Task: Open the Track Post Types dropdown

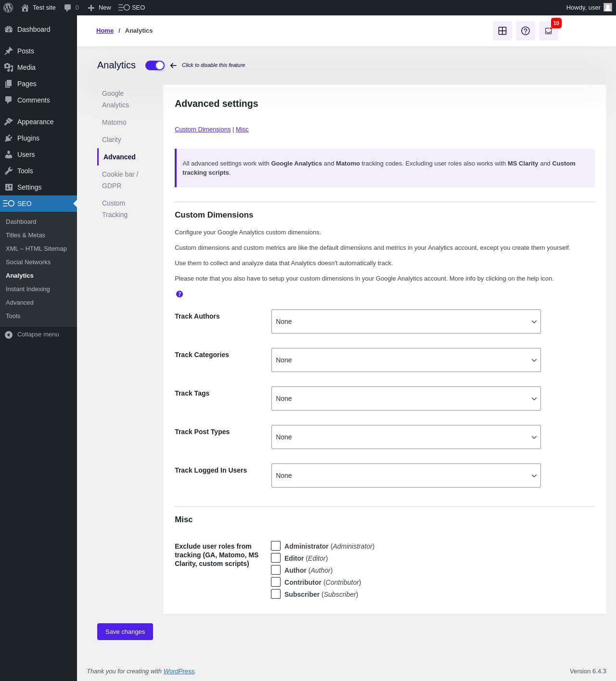Action: (406, 437)
